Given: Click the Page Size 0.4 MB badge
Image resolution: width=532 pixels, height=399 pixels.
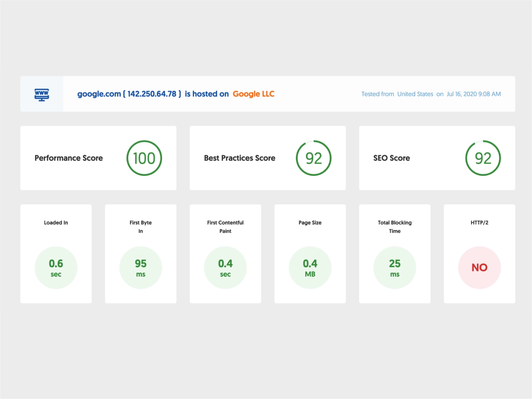Looking at the screenshot, I should (310, 268).
